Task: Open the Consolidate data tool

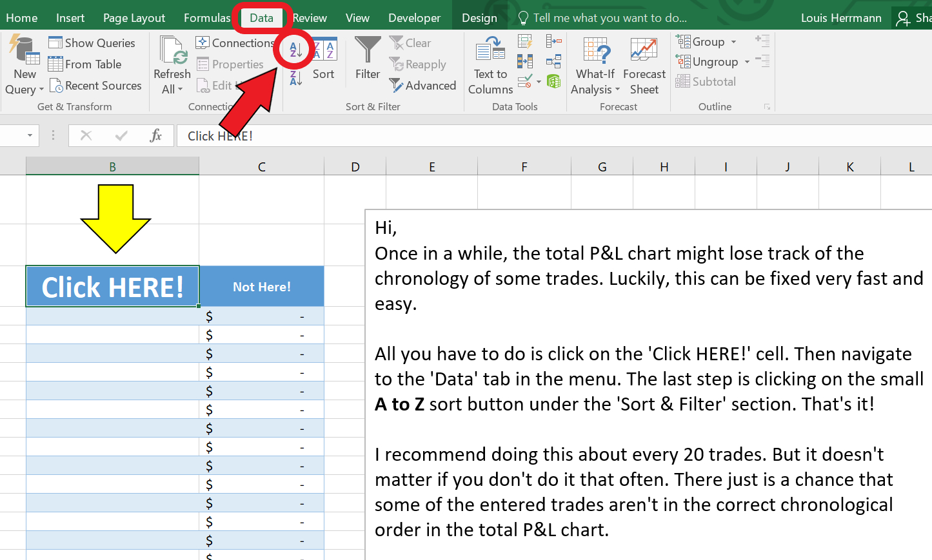Action: (553, 43)
